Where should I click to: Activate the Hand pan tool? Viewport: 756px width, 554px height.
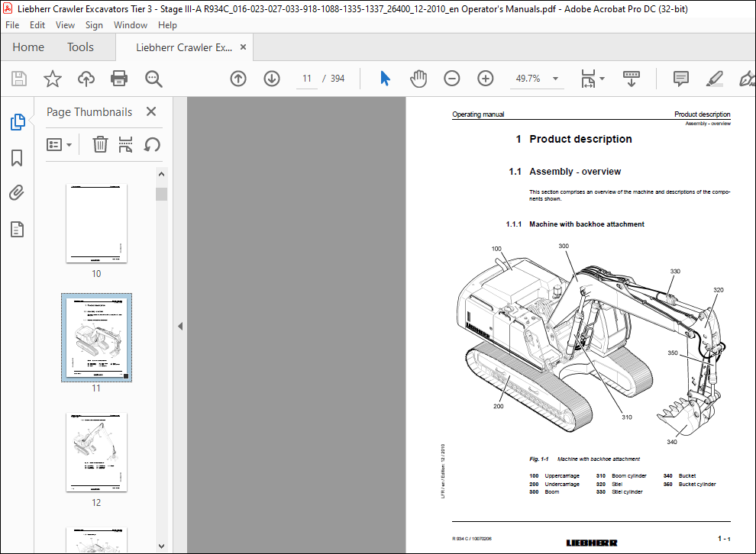point(418,79)
